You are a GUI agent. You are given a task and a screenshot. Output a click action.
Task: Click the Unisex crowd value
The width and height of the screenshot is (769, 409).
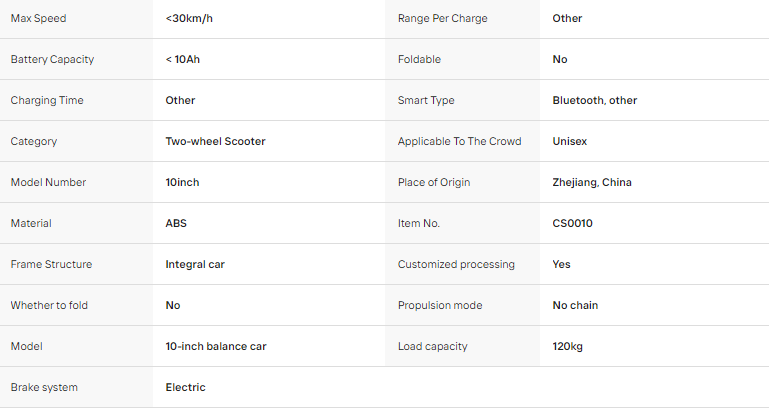tap(570, 141)
